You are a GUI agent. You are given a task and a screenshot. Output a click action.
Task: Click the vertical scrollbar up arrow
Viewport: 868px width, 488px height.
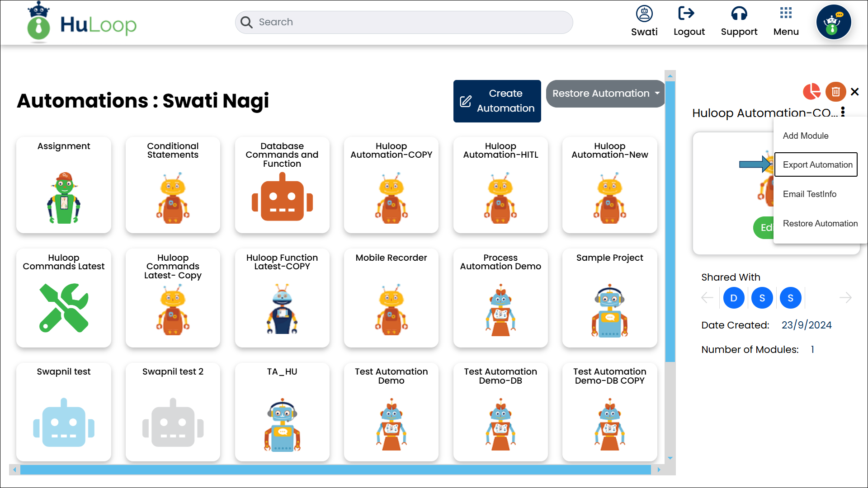pyautogui.click(x=670, y=75)
